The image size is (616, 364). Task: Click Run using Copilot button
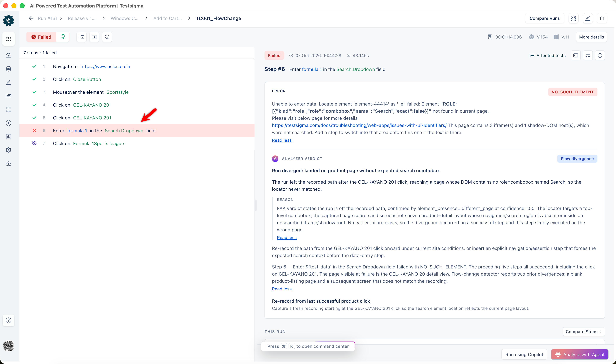click(x=524, y=354)
